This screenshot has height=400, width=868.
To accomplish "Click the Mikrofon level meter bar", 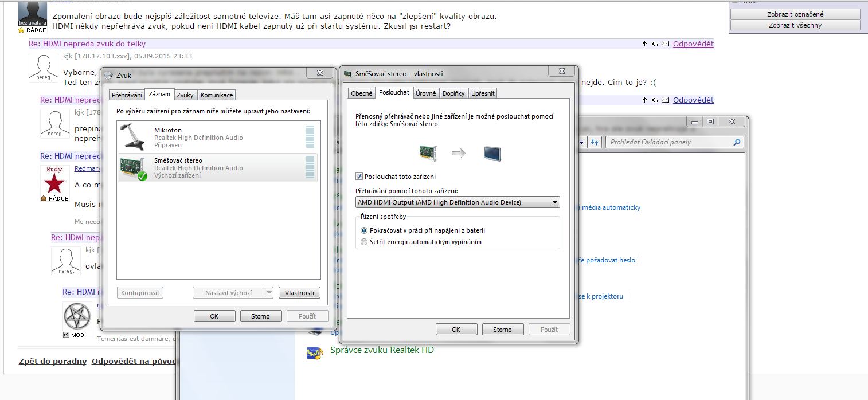I will click(x=310, y=137).
